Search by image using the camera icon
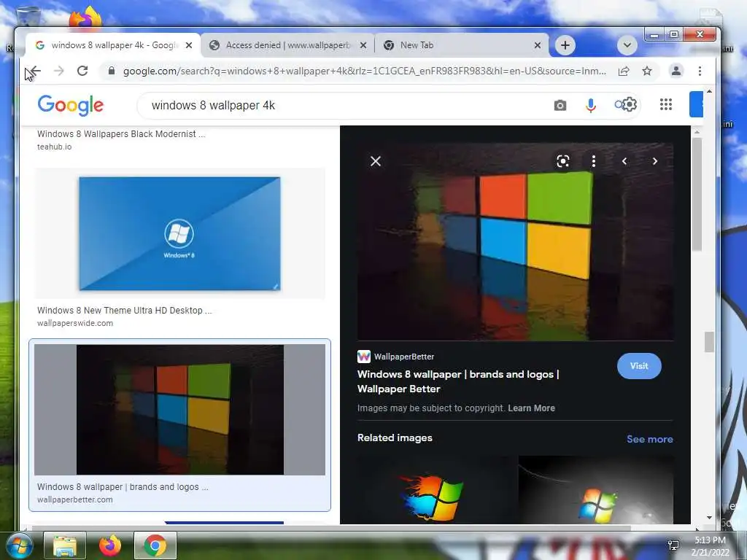 pos(560,105)
